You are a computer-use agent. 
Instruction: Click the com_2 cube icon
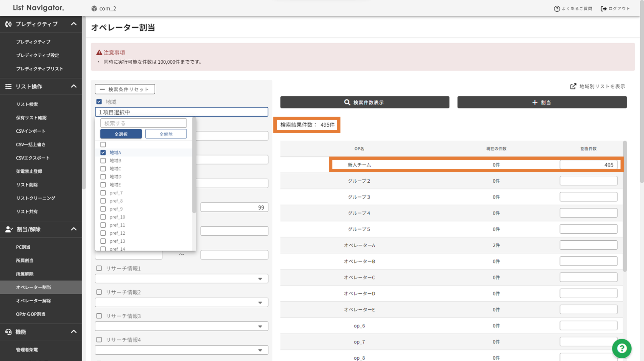[x=94, y=8]
